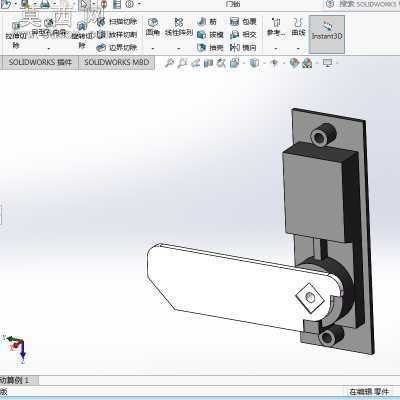Open the Apply Scene icon
This screenshot has width=400, height=400.
(307, 63)
